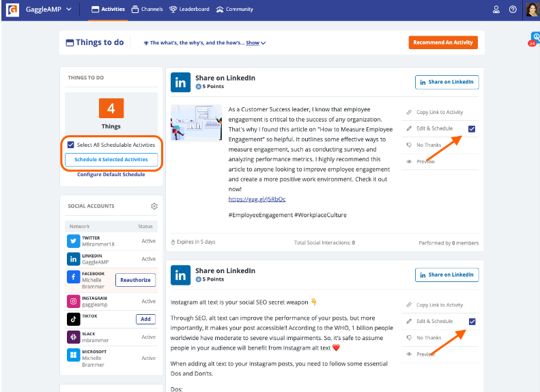The height and width of the screenshot is (392, 540).
Task: Uncheck schedule checkbox on first activity
Action: [472, 129]
